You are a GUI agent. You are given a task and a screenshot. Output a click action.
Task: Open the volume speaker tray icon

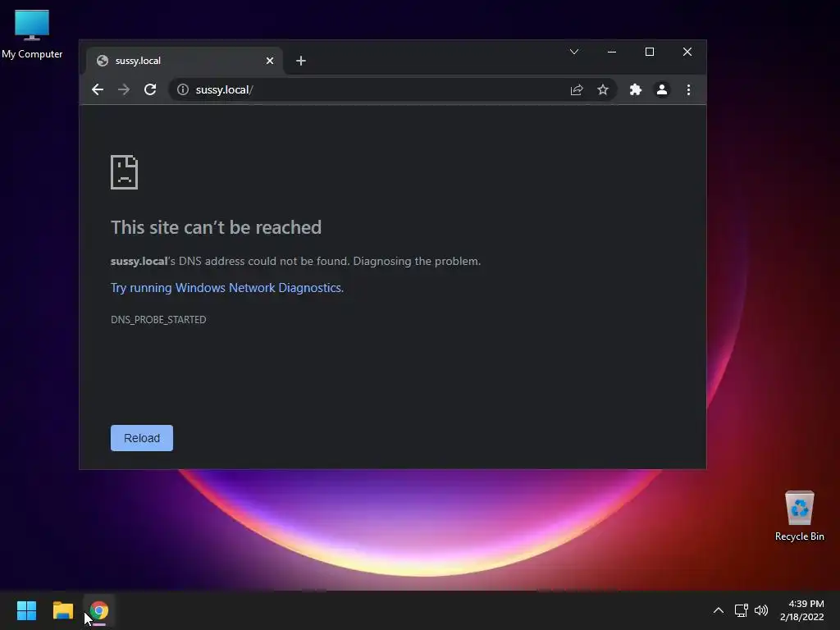tap(761, 610)
